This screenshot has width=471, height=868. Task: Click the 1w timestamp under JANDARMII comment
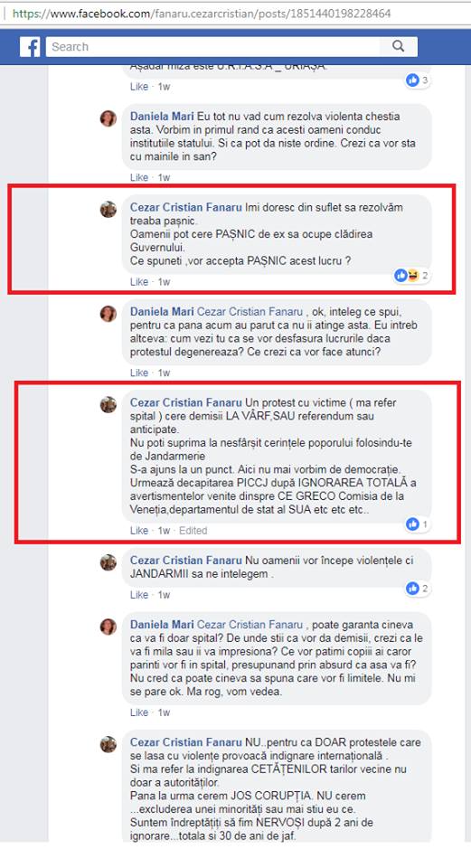coord(164,595)
